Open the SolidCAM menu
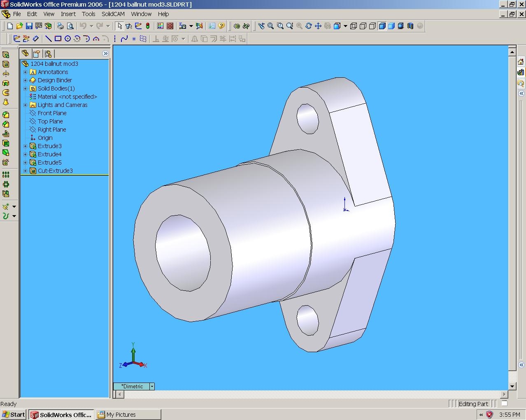526x420 pixels. pos(113,14)
